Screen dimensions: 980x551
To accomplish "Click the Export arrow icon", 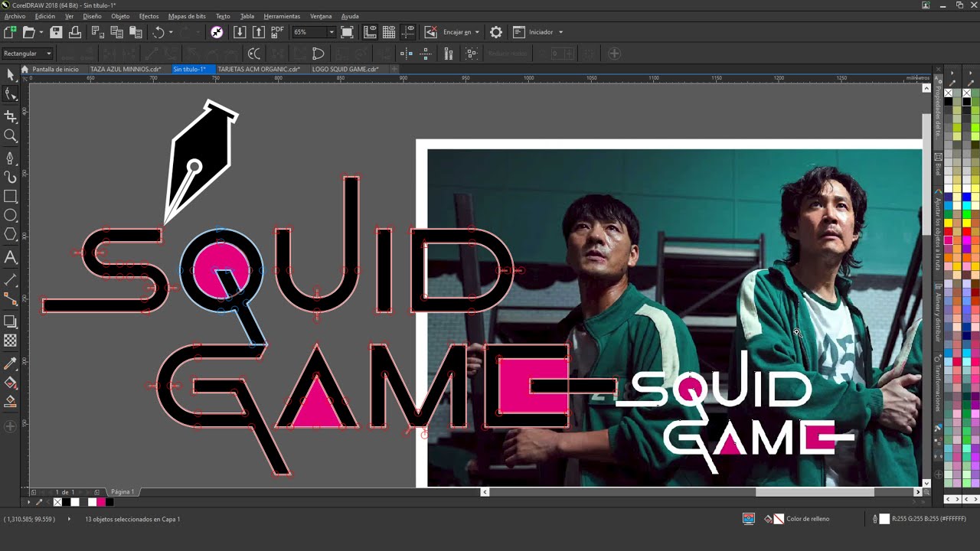I will click(259, 32).
